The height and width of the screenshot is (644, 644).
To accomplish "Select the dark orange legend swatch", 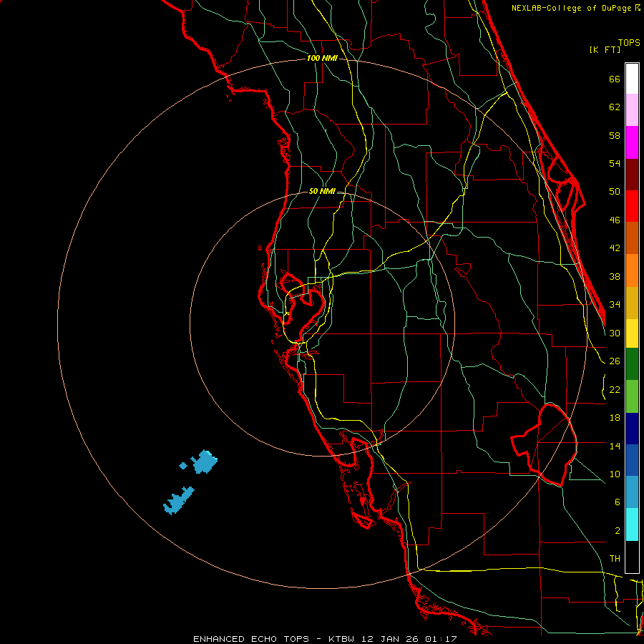I will (632, 238).
